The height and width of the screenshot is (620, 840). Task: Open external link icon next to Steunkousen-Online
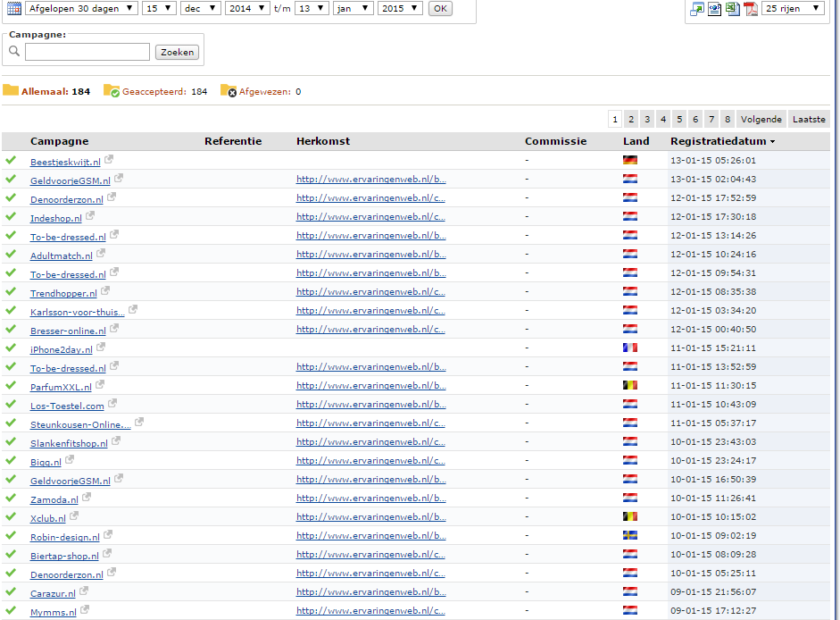tap(138, 422)
